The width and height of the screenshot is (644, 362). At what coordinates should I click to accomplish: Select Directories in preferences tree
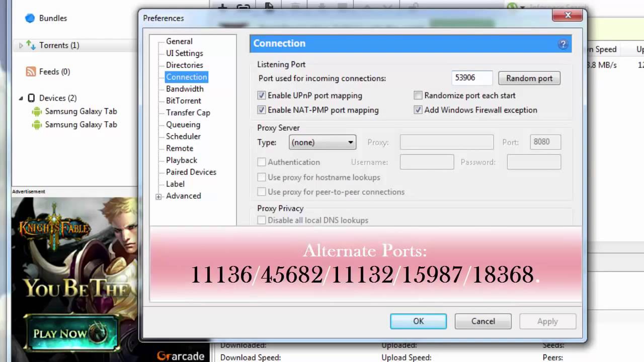click(x=185, y=65)
